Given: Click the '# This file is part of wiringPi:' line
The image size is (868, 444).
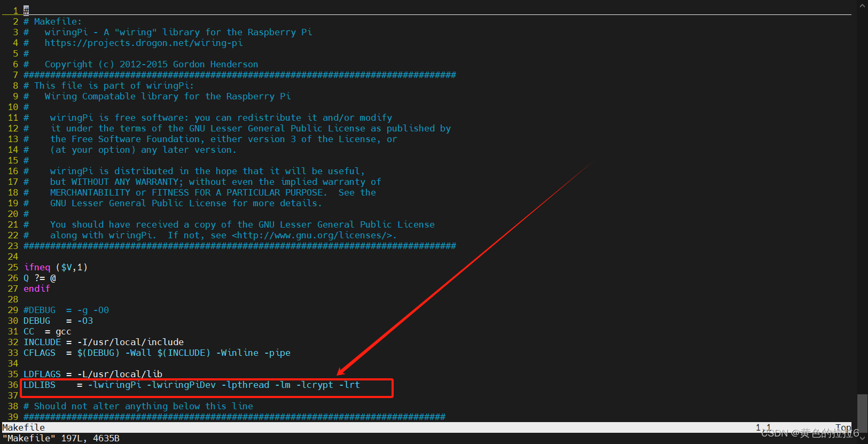Looking at the screenshot, I should point(109,85).
